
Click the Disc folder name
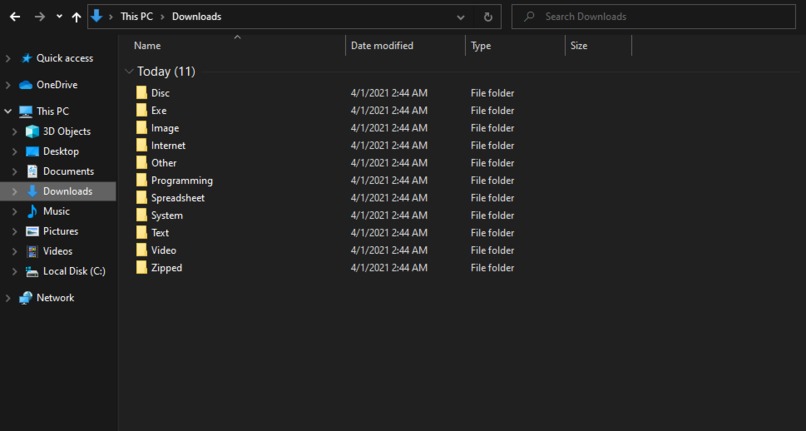pyautogui.click(x=160, y=93)
